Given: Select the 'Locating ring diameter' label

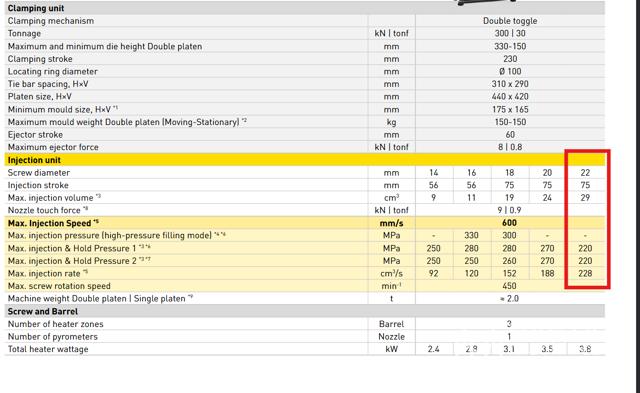Looking at the screenshot, I should point(53,71).
